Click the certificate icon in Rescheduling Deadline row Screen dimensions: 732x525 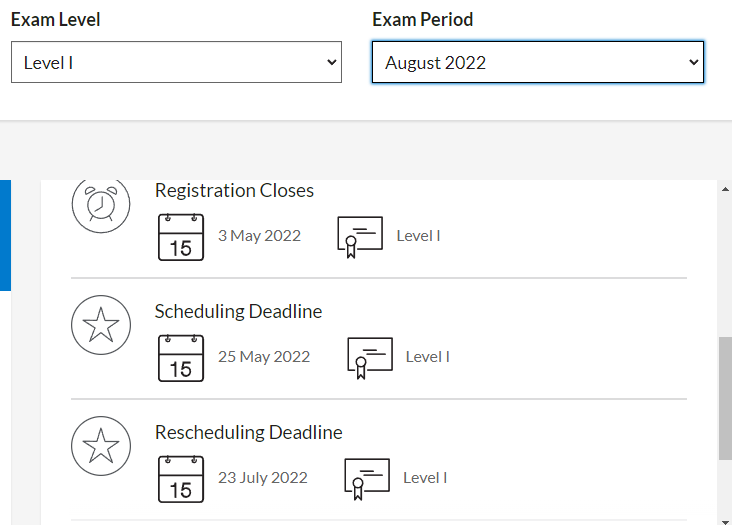(x=366, y=479)
